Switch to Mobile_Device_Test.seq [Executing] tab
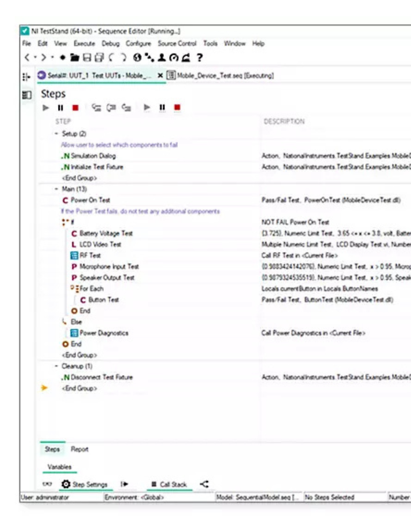This screenshot has width=411, height=532. coord(220,76)
